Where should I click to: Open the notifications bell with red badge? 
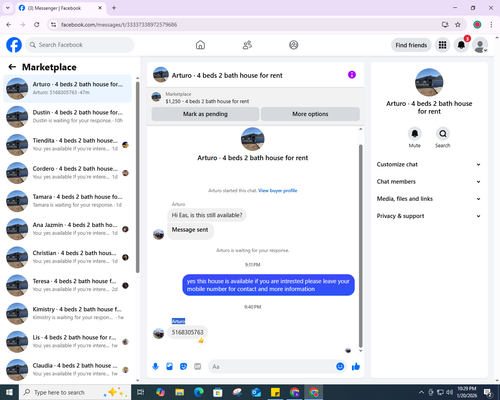461,45
